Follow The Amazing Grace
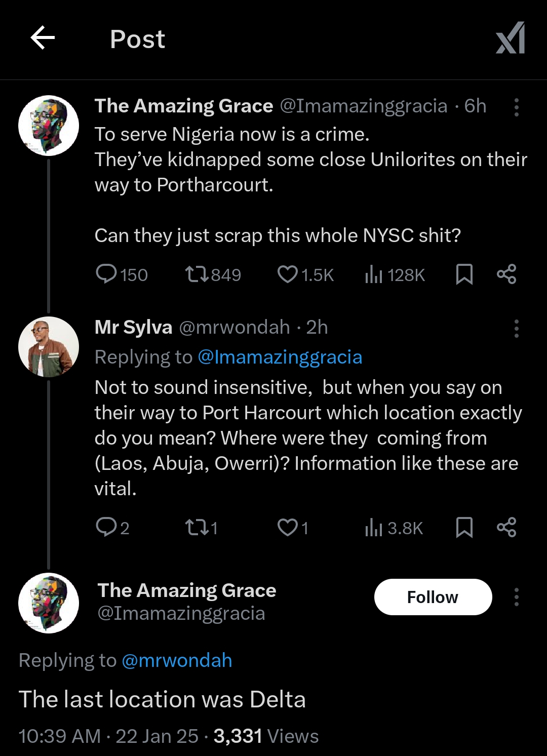Screen dimensions: 547x756 point(433,597)
